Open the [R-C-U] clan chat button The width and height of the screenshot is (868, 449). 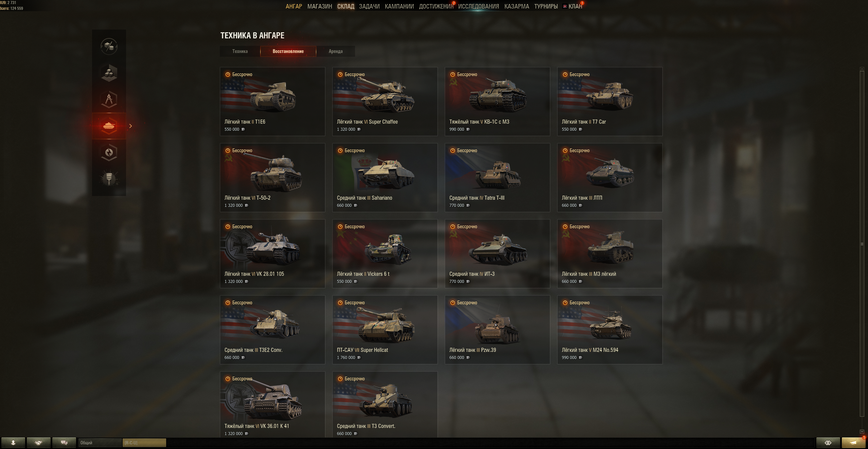point(144,443)
